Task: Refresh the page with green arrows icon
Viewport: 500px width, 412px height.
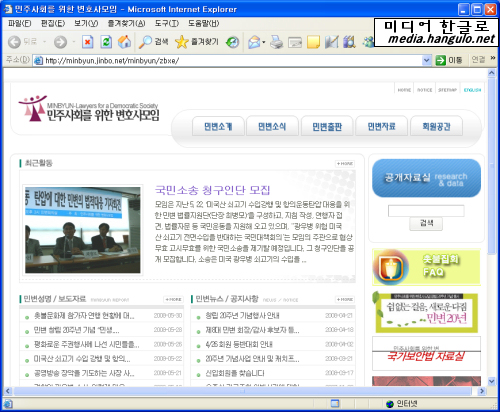Action: pos(106,42)
